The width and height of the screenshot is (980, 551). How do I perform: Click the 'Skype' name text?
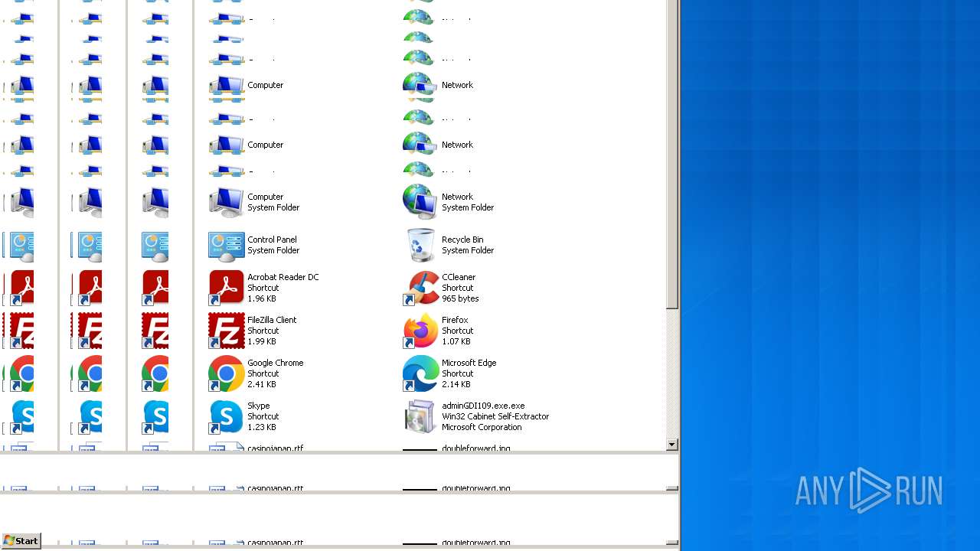click(259, 406)
